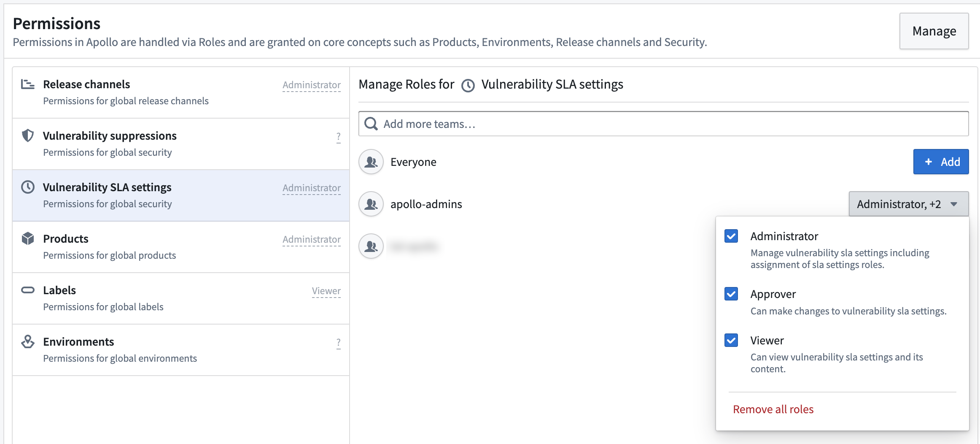
Task: Select the Release channels permissions item
Action: [x=181, y=92]
